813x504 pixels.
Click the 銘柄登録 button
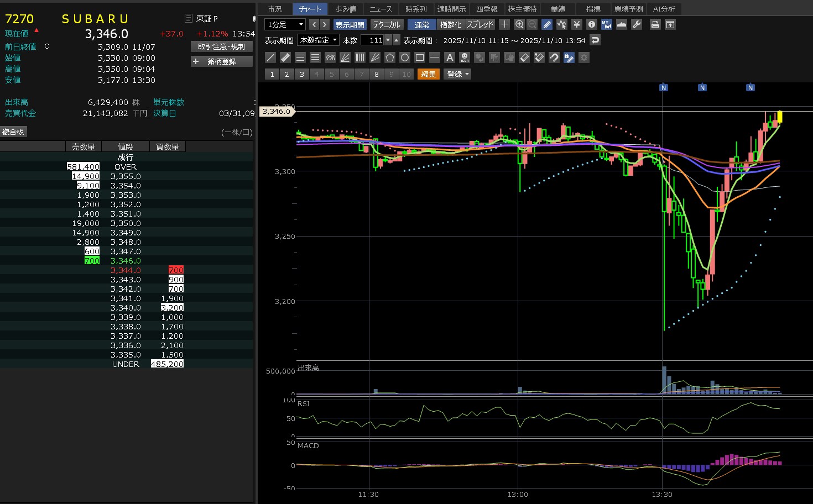[221, 61]
